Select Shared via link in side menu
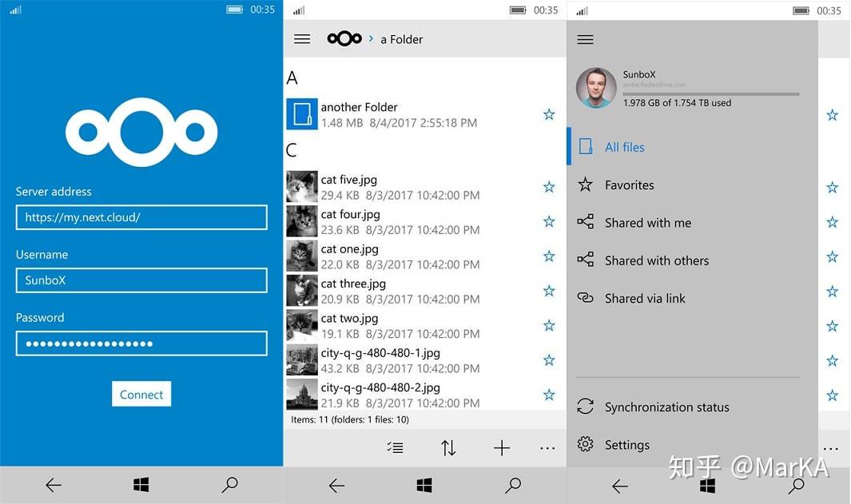The height and width of the screenshot is (504, 851). click(x=693, y=298)
